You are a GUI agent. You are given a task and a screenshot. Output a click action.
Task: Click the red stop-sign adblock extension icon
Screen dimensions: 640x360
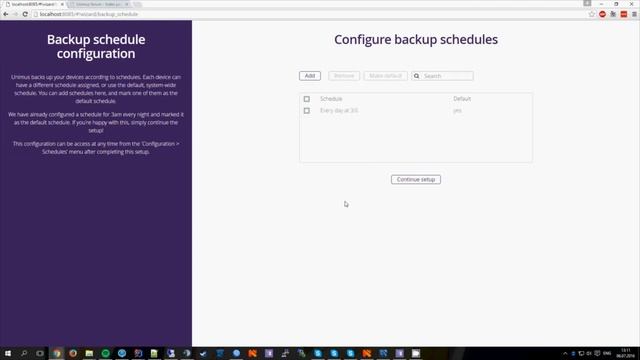pyautogui.click(x=602, y=14)
